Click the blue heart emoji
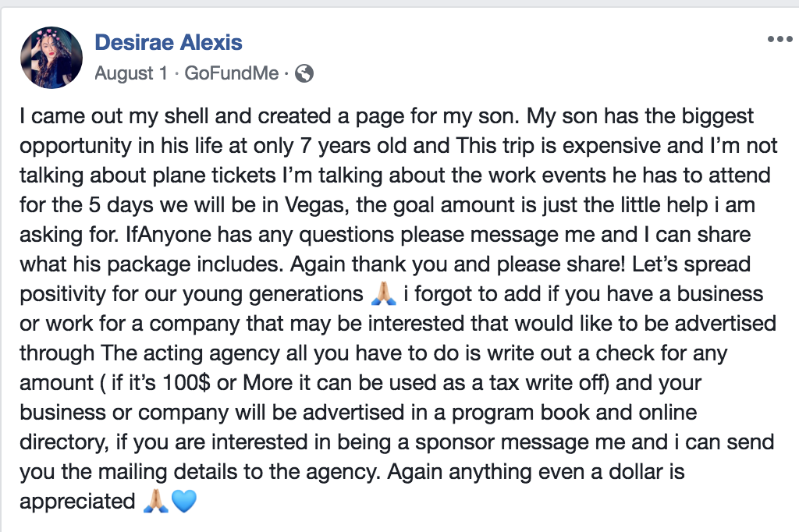Image resolution: width=799 pixels, height=532 pixels. click(x=183, y=502)
